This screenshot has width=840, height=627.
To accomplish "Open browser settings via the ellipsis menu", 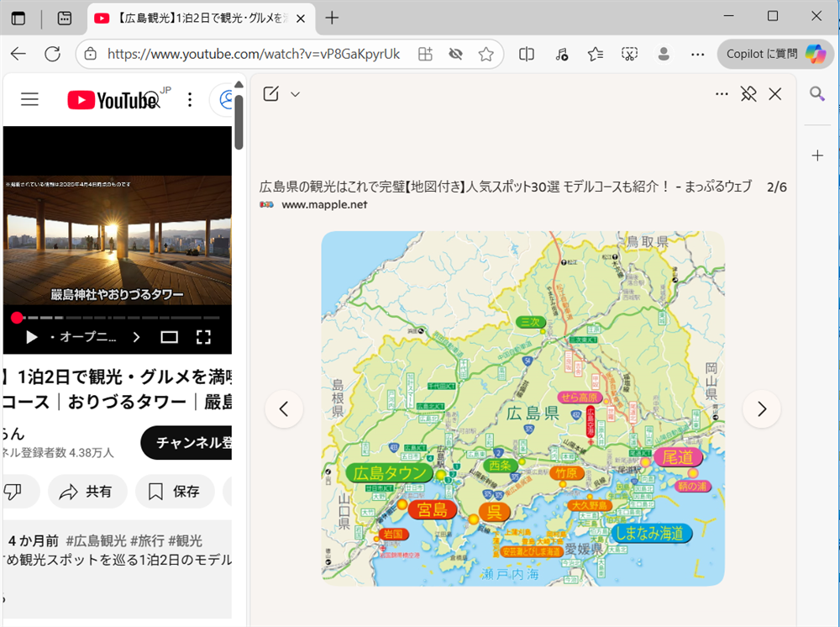I will pos(697,53).
